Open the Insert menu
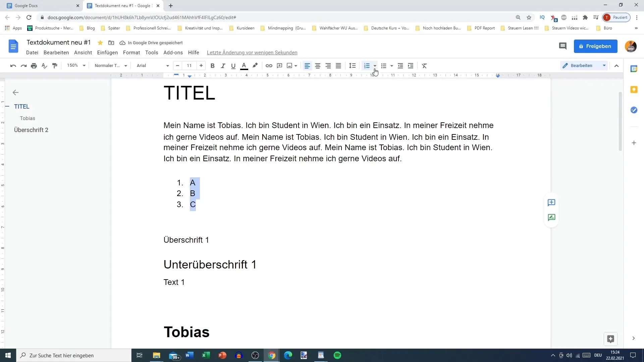The width and height of the screenshot is (644, 362). [x=107, y=52]
